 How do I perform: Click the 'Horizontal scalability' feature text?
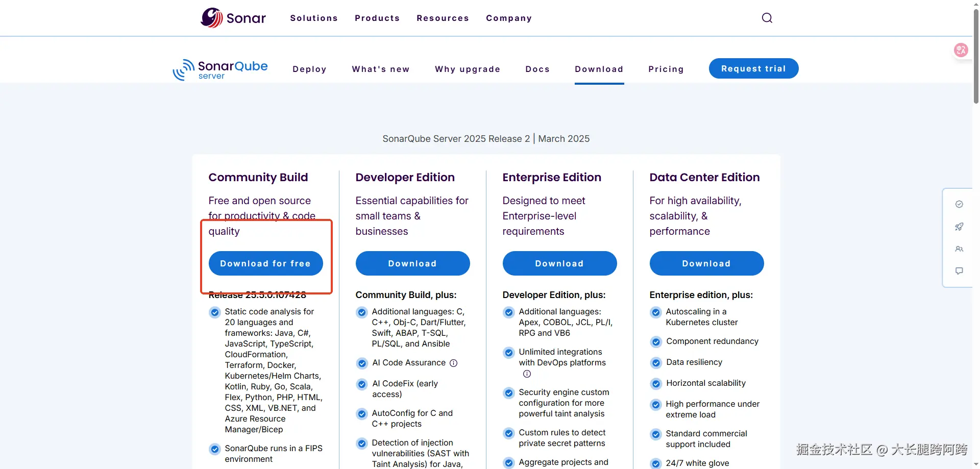pos(706,383)
